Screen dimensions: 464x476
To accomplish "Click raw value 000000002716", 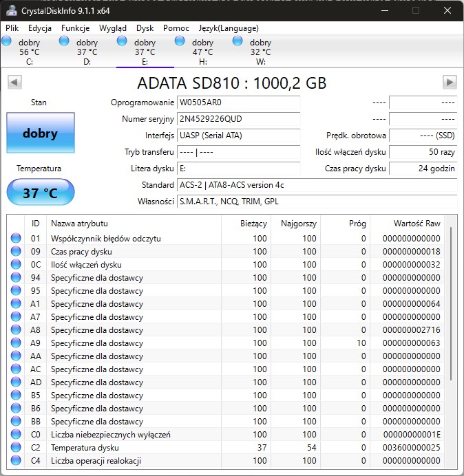I will (412, 329).
